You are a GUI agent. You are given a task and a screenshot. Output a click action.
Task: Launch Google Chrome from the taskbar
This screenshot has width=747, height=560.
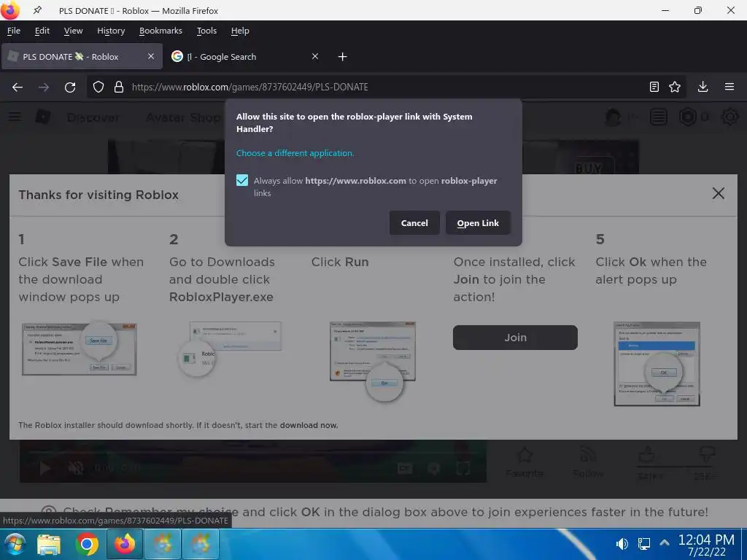(87, 544)
